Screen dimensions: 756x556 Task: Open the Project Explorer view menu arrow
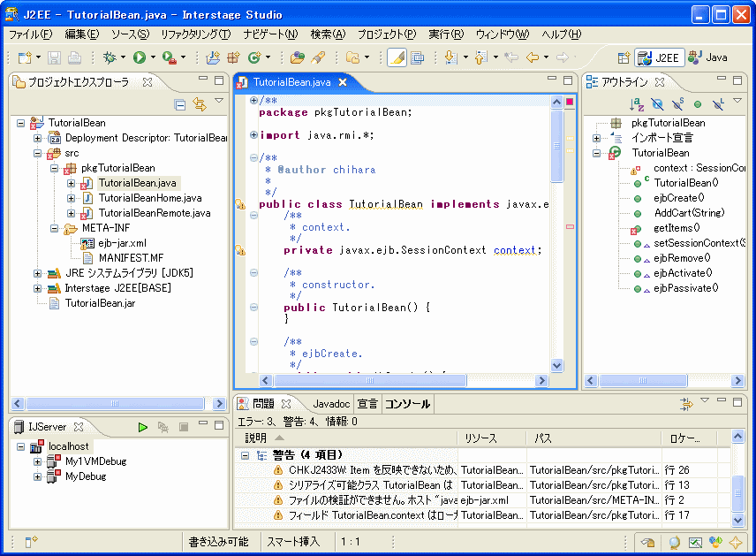(x=219, y=101)
